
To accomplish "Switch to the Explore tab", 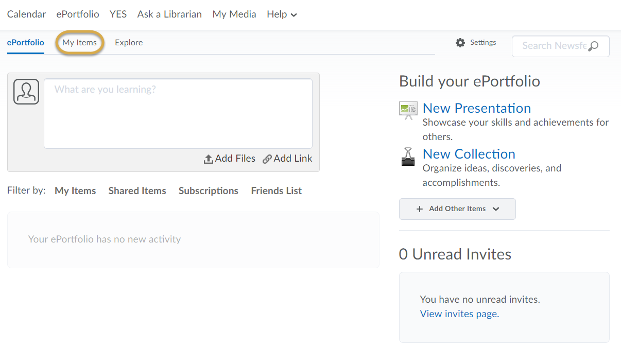I will pyautogui.click(x=129, y=43).
